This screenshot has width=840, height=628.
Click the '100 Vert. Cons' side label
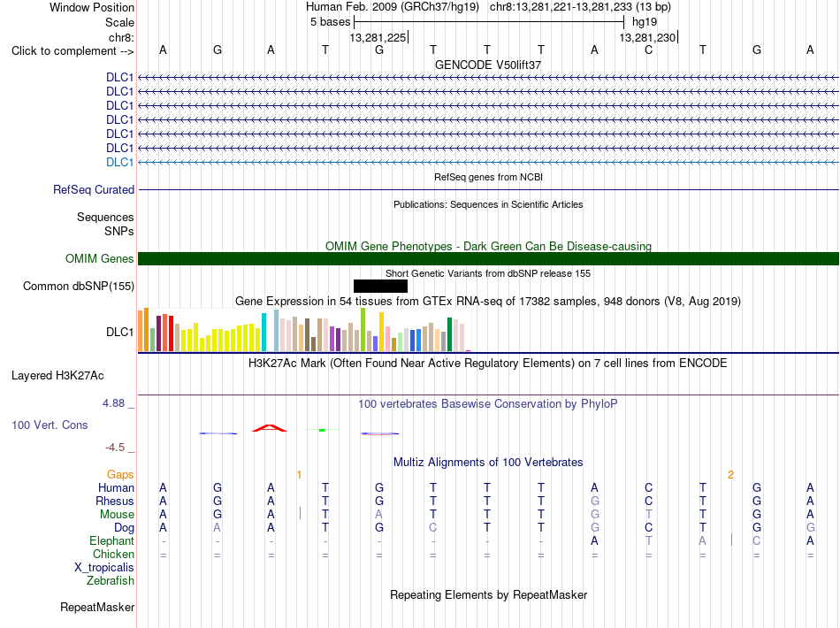pyautogui.click(x=50, y=425)
